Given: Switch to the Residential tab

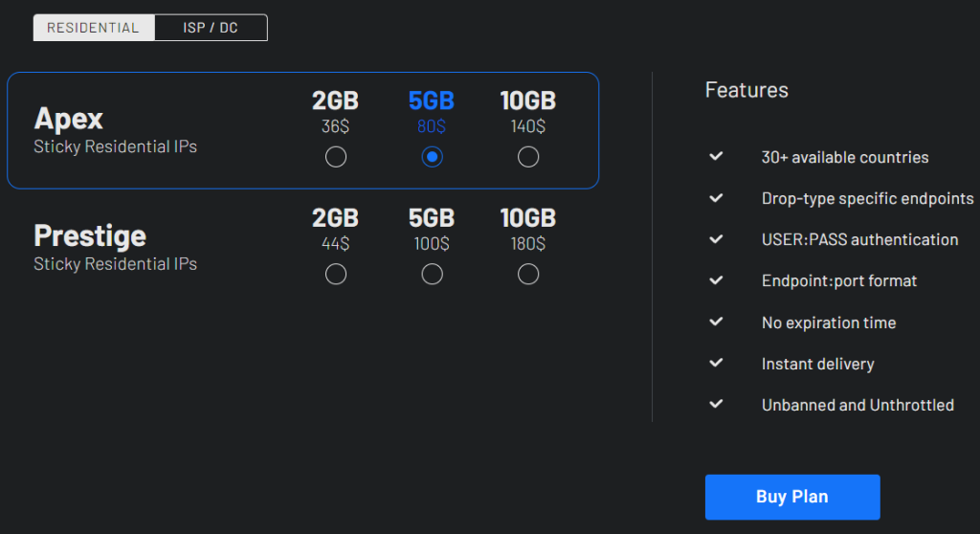Looking at the screenshot, I should coord(94,28).
